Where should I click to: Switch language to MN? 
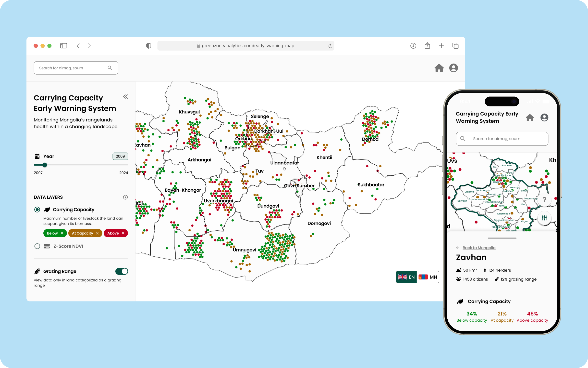[x=428, y=277]
